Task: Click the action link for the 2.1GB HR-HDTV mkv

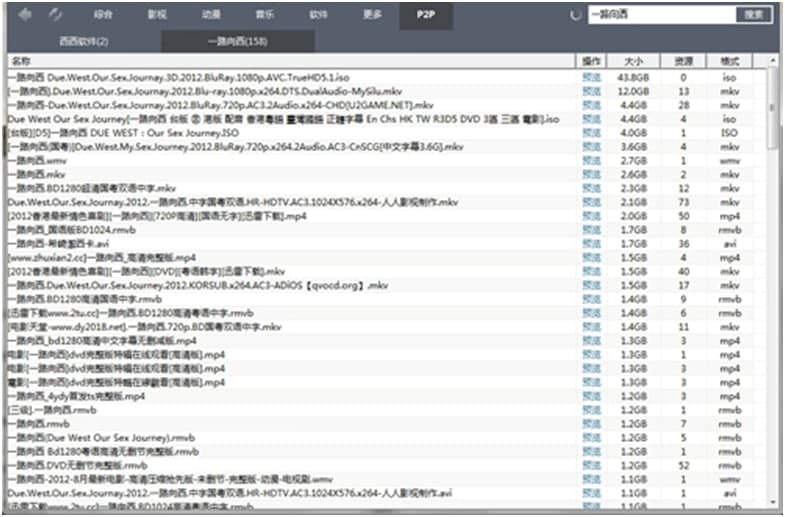Action: pyautogui.click(x=591, y=203)
